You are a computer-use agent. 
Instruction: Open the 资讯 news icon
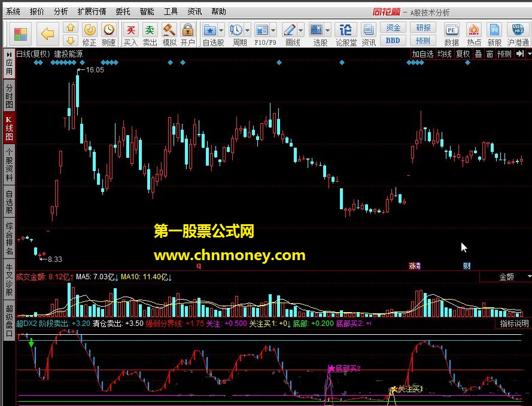point(368,34)
